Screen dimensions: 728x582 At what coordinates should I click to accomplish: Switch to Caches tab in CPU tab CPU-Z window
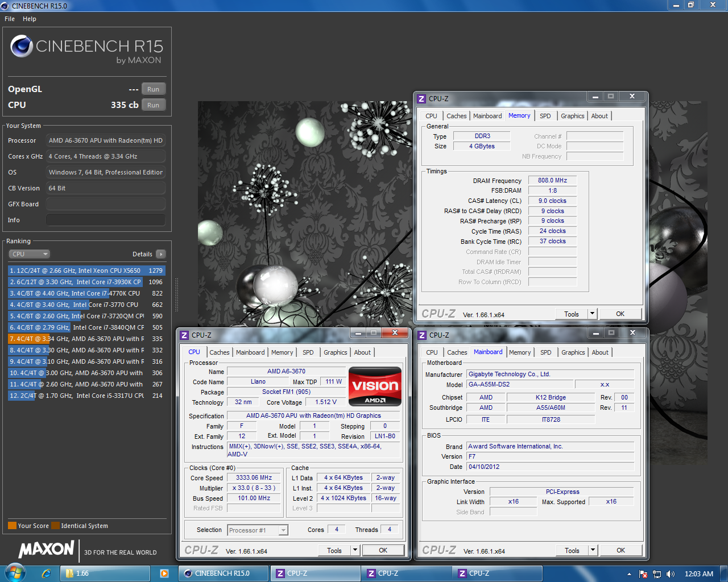220,352
